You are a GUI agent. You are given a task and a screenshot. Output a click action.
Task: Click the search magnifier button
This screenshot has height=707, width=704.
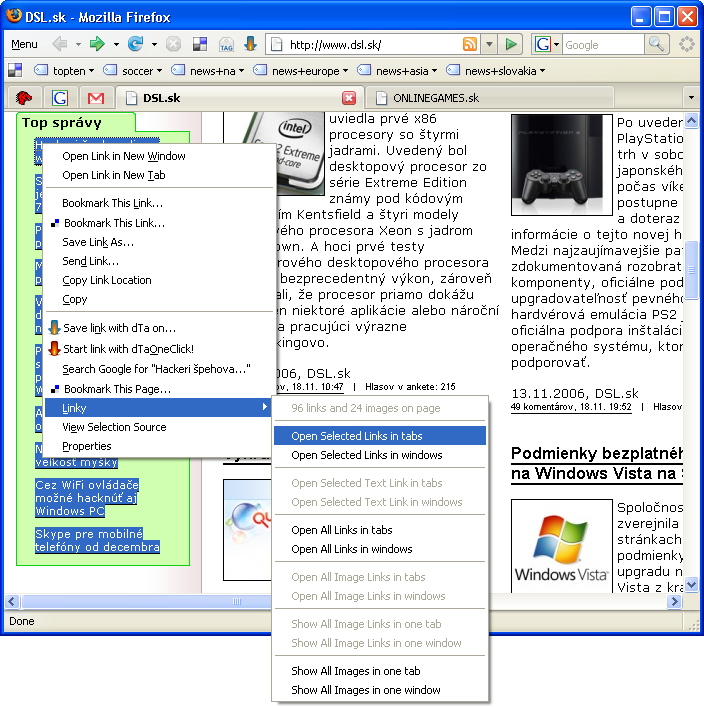(656, 44)
